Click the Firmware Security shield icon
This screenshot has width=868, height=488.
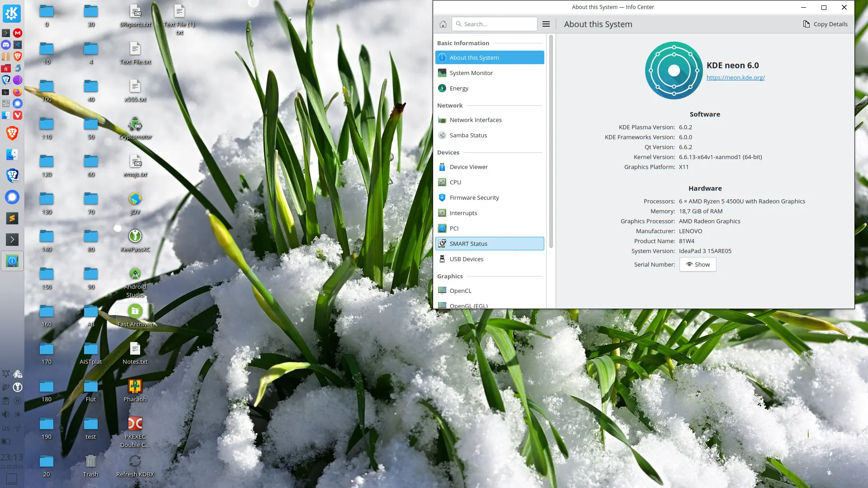pos(442,197)
